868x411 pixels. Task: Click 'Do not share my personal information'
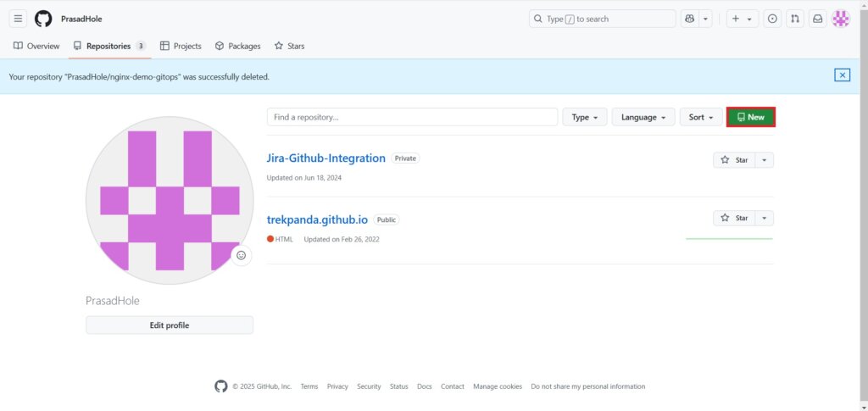tap(588, 386)
